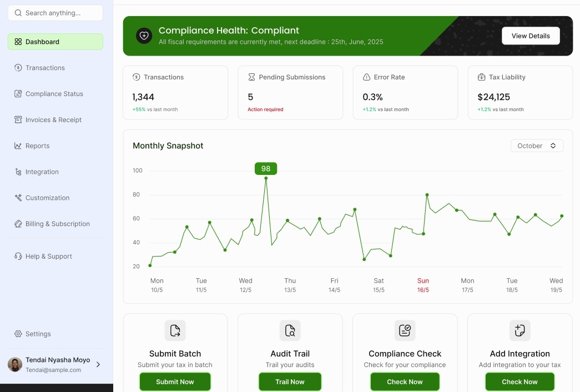Viewport: 580px width, 392px height.
Task: Click the 98 peak data point marker
Action: click(266, 178)
